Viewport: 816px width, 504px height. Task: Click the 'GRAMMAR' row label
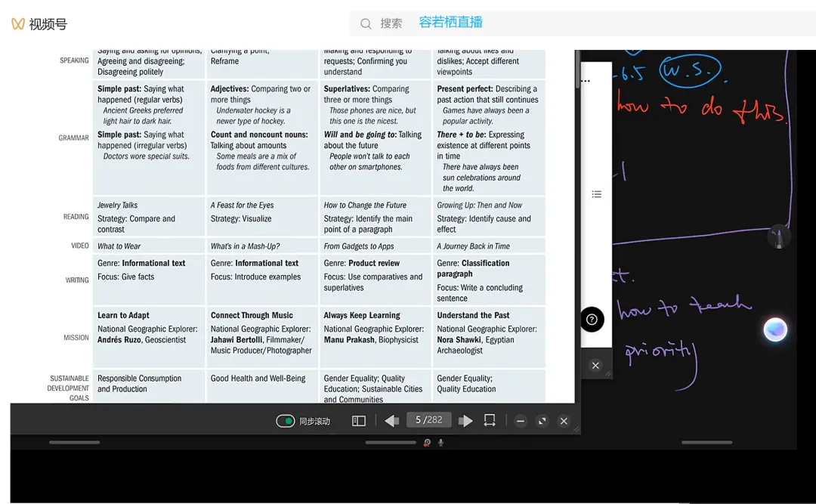[x=73, y=138]
